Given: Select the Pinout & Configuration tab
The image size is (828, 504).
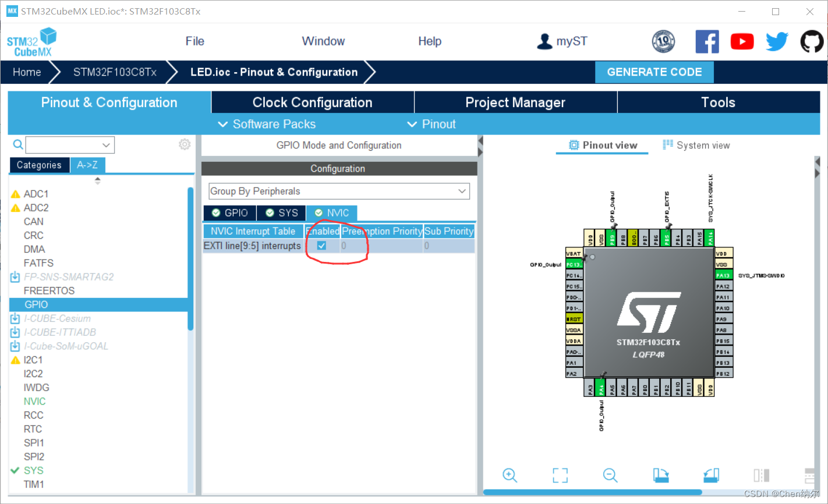Looking at the screenshot, I should coord(109,102).
